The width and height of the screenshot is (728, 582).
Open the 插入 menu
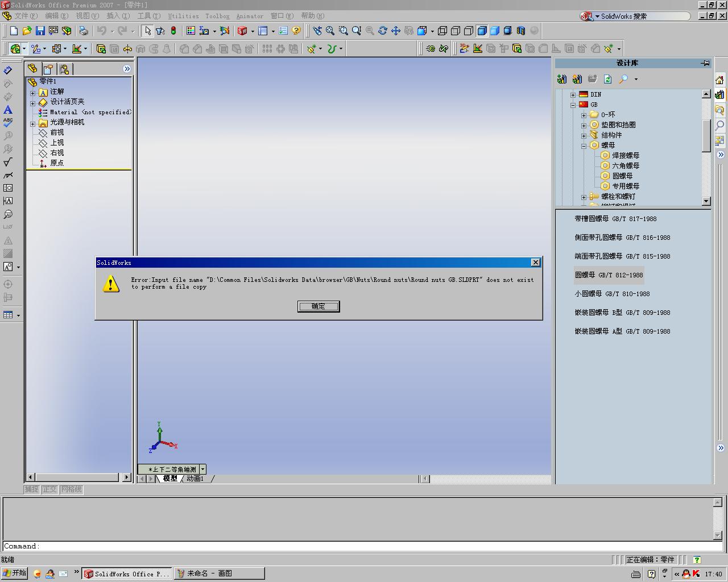pyautogui.click(x=118, y=16)
